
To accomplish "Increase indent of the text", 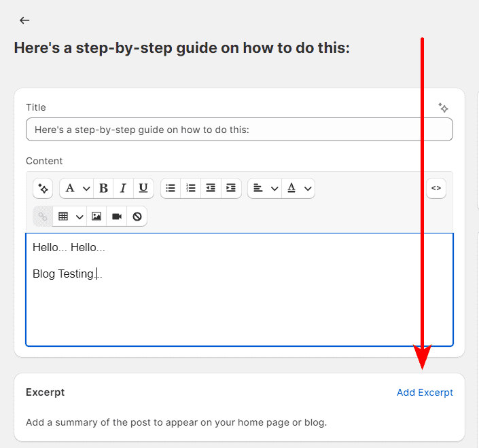I will pos(231,189).
